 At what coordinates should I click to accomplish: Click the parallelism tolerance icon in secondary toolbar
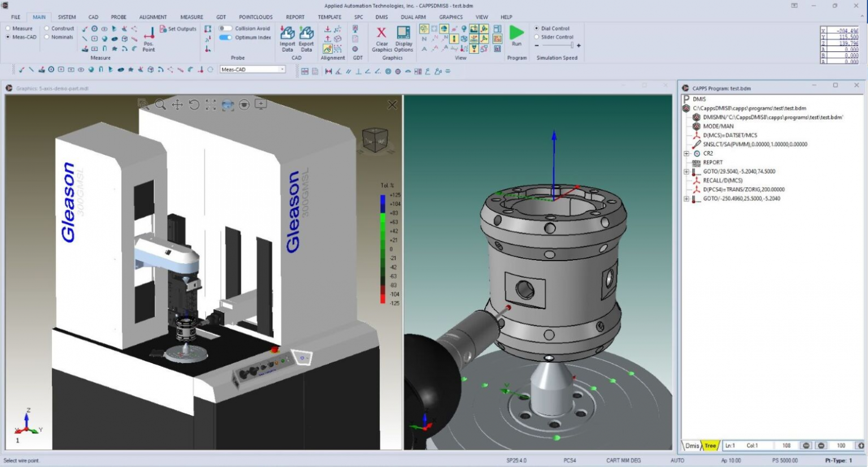tap(348, 71)
